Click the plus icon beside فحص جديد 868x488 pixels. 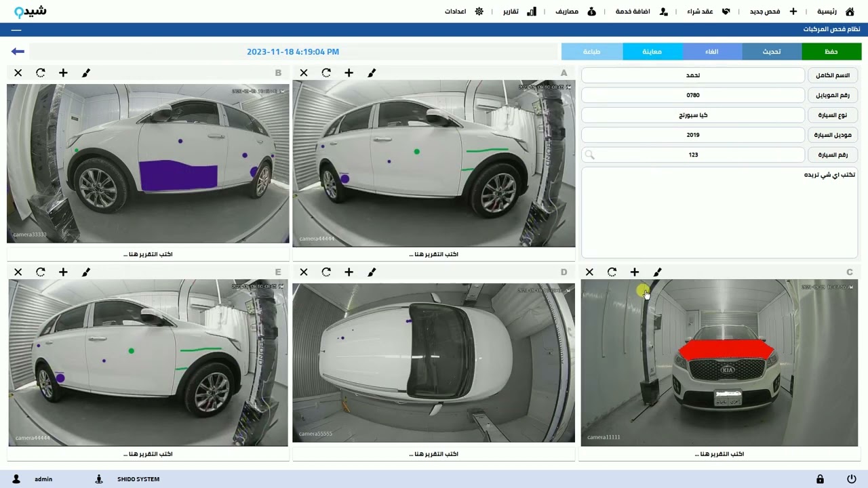[793, 12]
